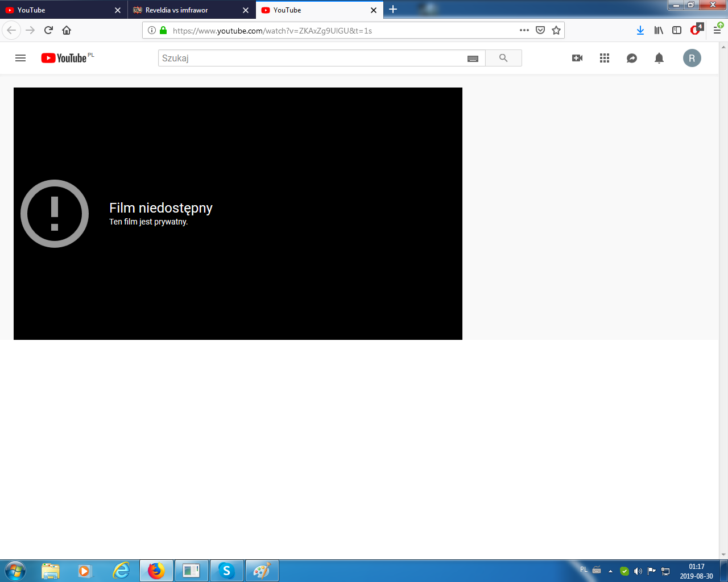Open Firefox downloads panel
The height and width of the screenshot is (582, 728).
[x=640, y=30]
